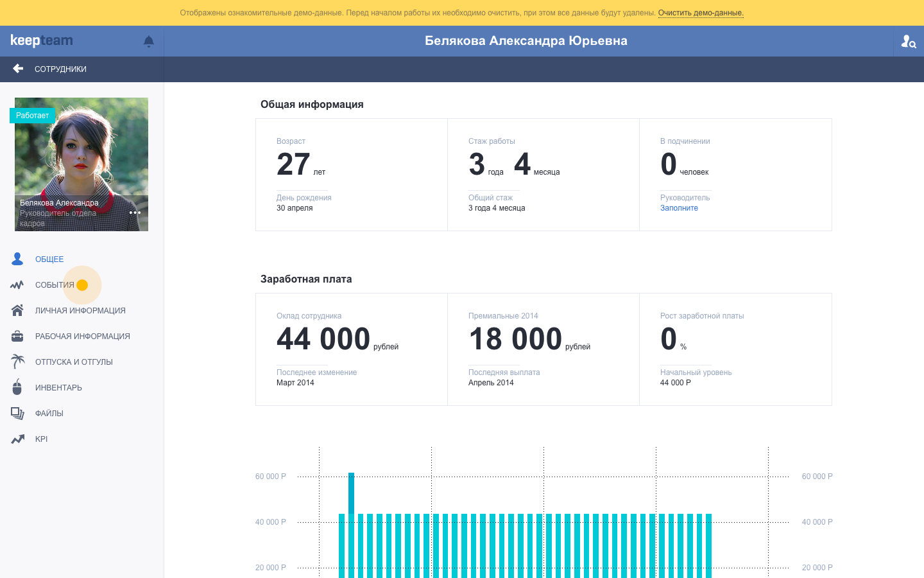Screen dimensions: 924x578
Task: Click the keepteam logo
Action: point(42,40)
